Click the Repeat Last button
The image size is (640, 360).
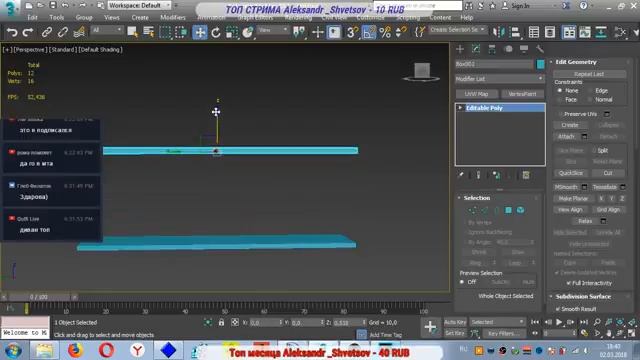(589, 74)
